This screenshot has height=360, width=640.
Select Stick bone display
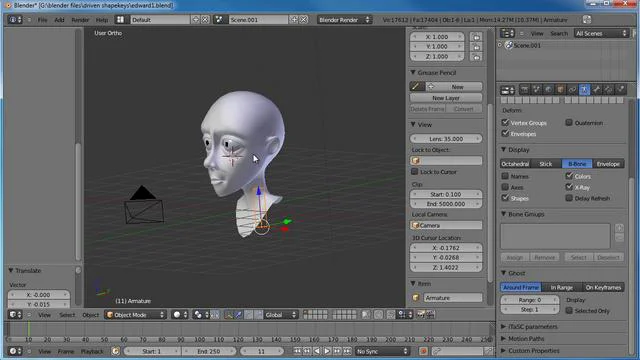(546, 164)
